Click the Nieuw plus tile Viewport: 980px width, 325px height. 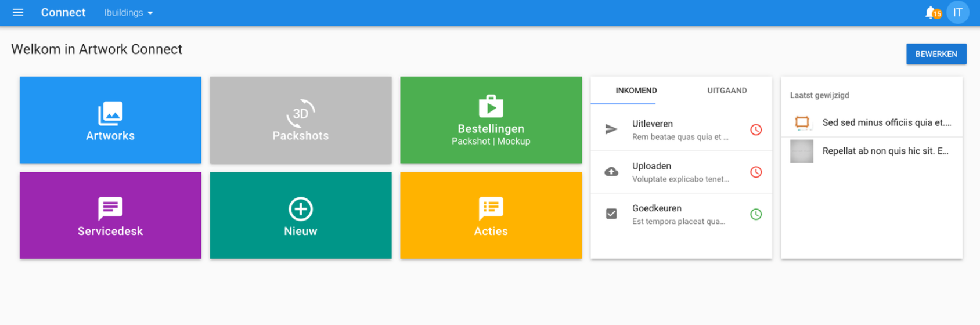300,215
